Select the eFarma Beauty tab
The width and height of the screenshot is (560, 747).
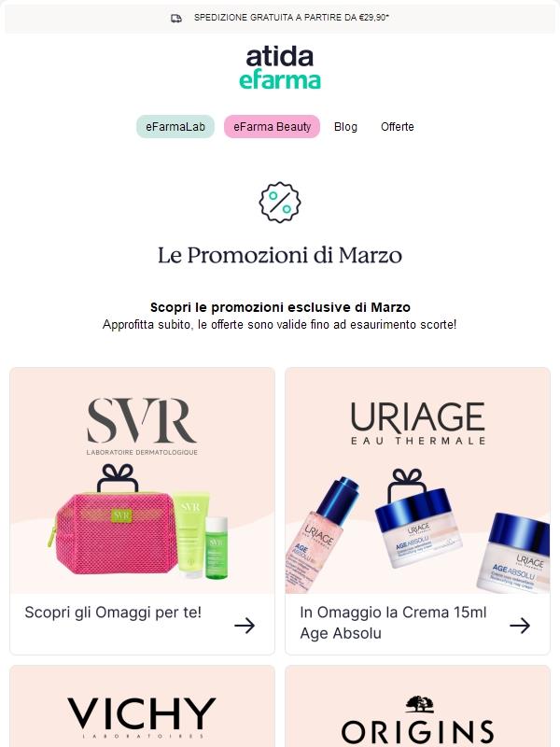(x=272, y=127)
